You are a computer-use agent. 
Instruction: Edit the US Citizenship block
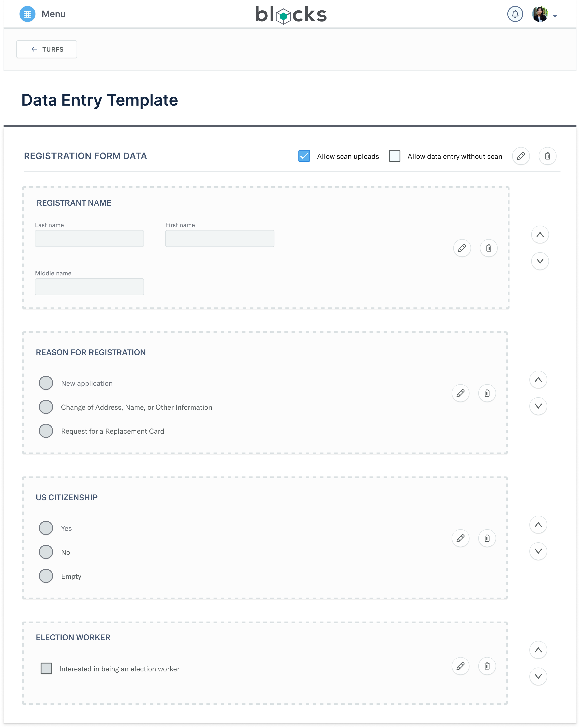[460, 538]
